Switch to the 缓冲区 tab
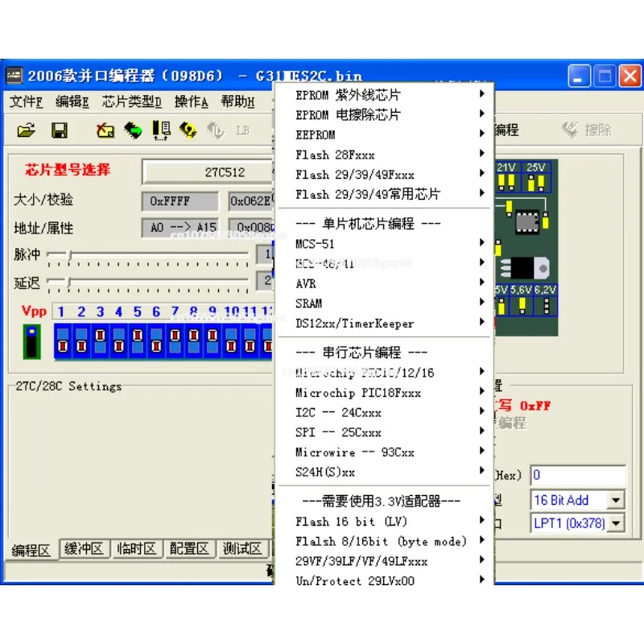This screenshot has width=644, height=644. pos(85,549)
